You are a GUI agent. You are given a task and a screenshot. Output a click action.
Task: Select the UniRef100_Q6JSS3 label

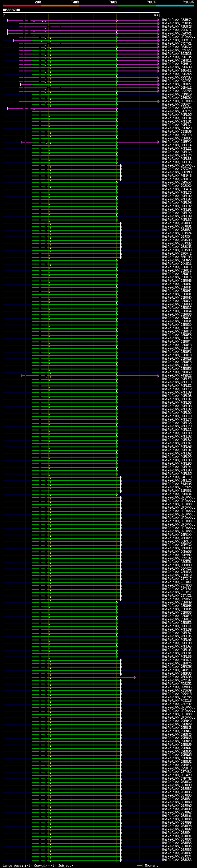[177, 860]
